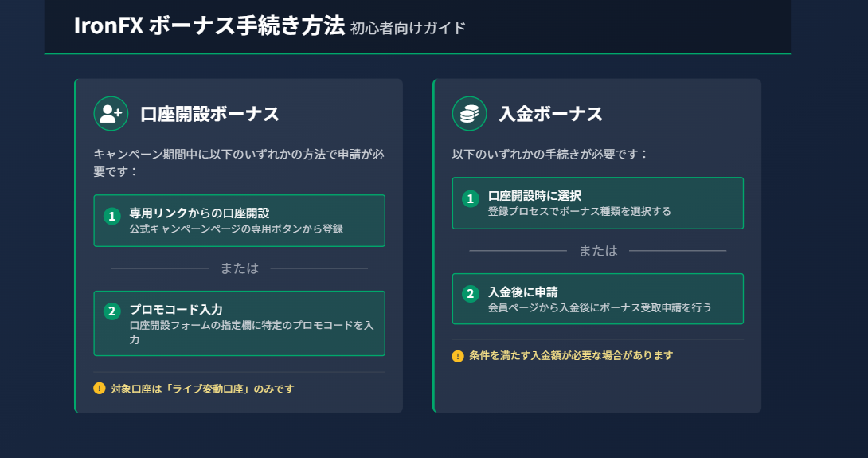The width and height of the screenshot is (868, 458).
Task: Select the 口座開設時に選択 option box
Action: pyautogui.click(x=598, y=203)
